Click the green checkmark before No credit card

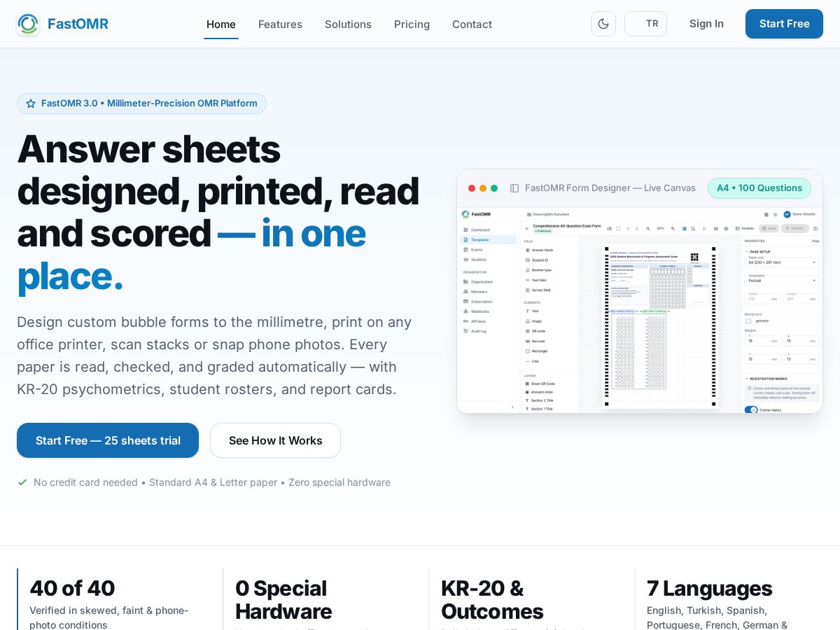[22, 482]
